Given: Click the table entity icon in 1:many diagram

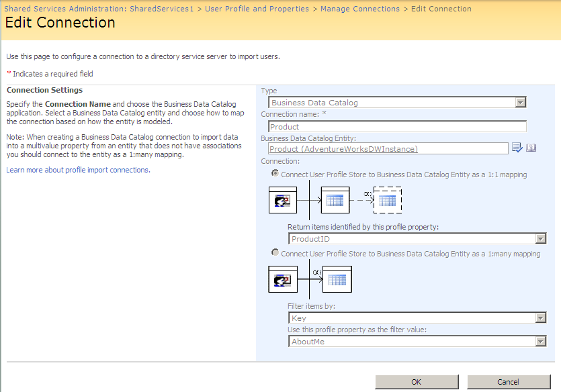Looking at the screenshot, I should click(337, 279).
